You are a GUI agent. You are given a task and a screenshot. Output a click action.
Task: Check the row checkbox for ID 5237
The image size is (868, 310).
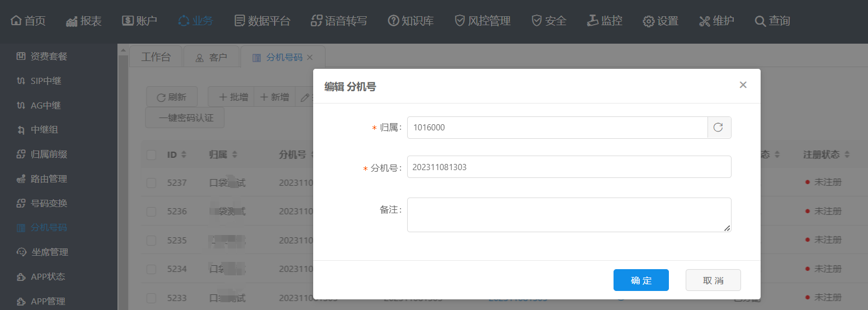(x=151, y=182)
